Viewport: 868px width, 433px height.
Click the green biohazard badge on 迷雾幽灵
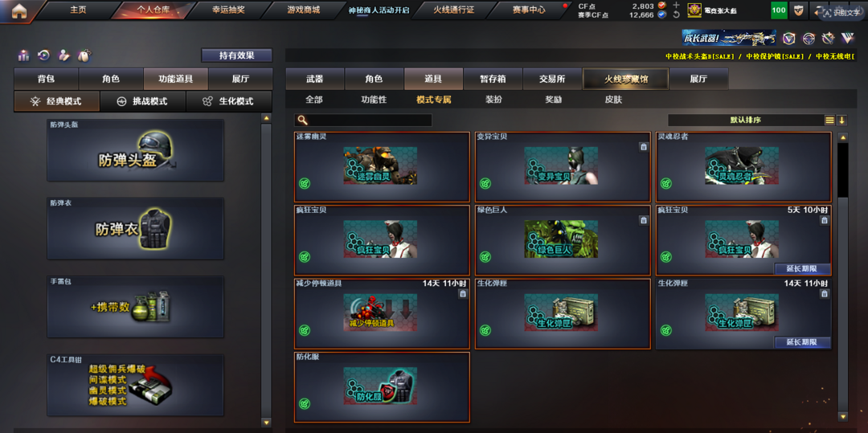tap(305, 183)
